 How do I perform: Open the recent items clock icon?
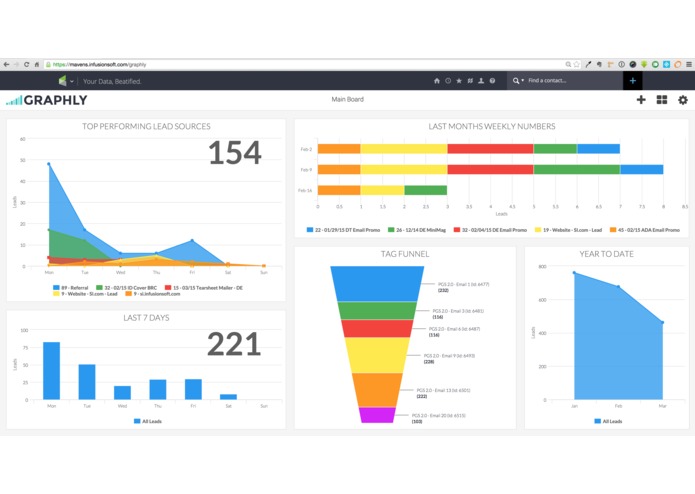tap(448, 81)
